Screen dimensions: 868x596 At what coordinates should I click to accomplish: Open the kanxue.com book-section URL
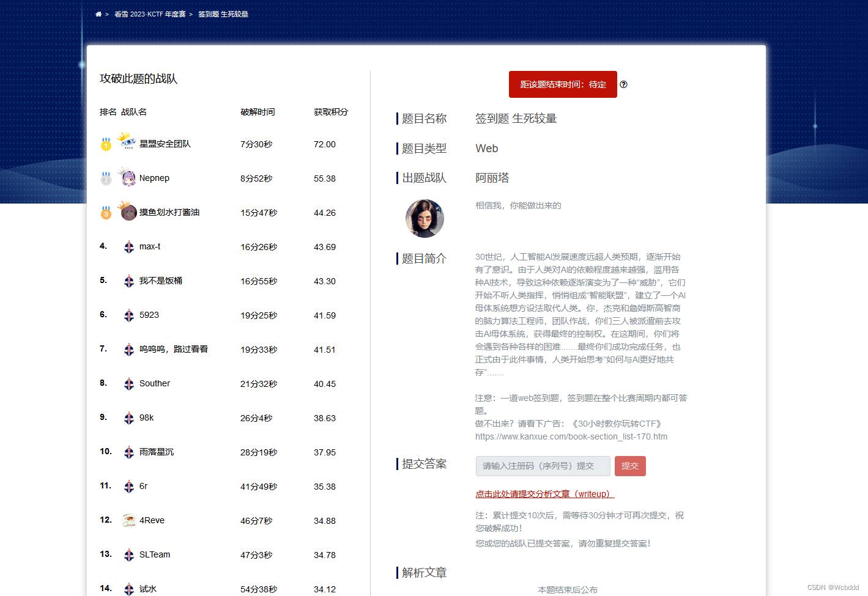point(571,436)
